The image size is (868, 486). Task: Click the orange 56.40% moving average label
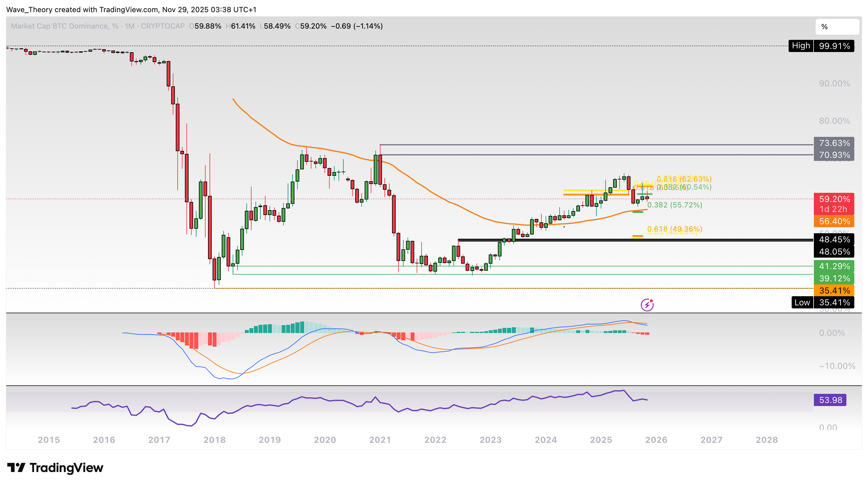tap(834, 221)
